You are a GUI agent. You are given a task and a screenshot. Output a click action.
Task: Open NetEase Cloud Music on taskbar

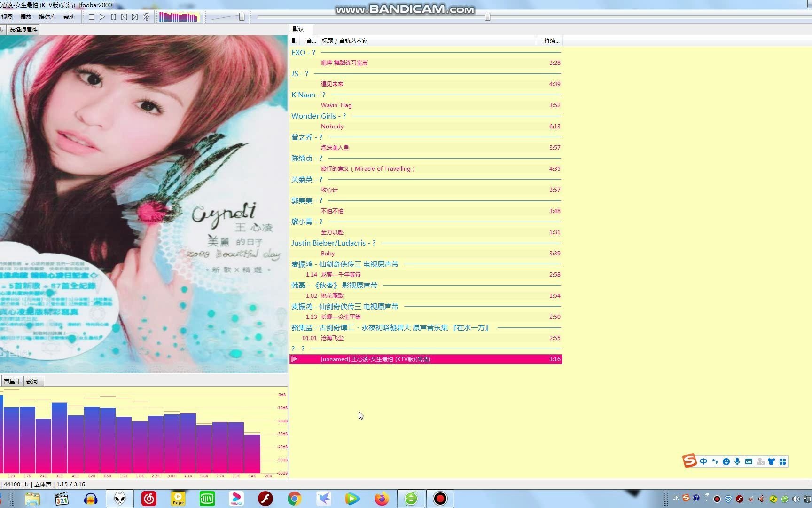149,499
